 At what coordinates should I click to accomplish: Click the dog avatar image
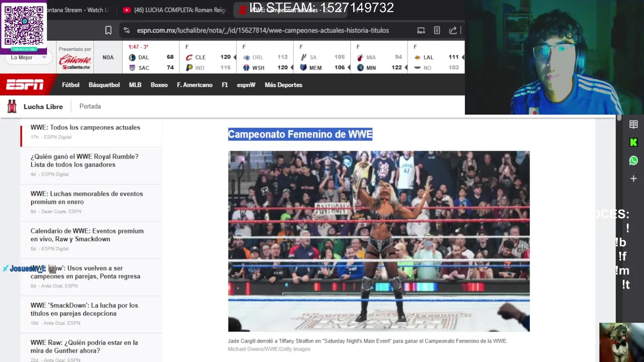[621, 342]
